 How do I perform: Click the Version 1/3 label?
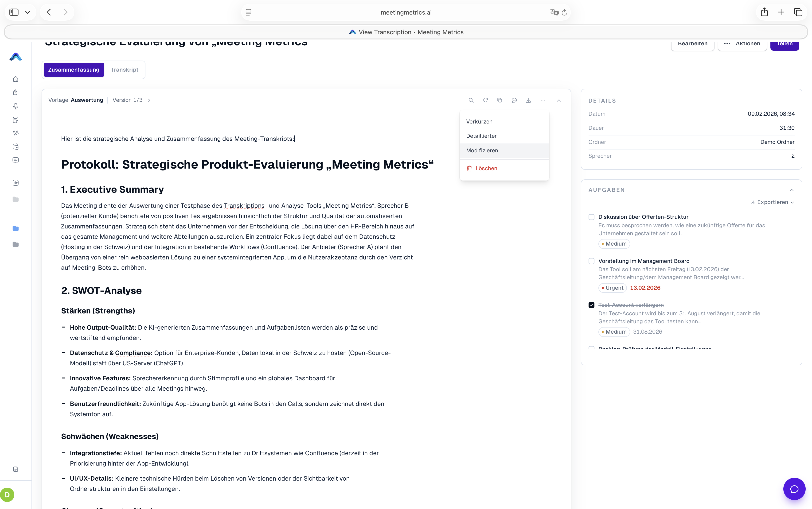127,100
